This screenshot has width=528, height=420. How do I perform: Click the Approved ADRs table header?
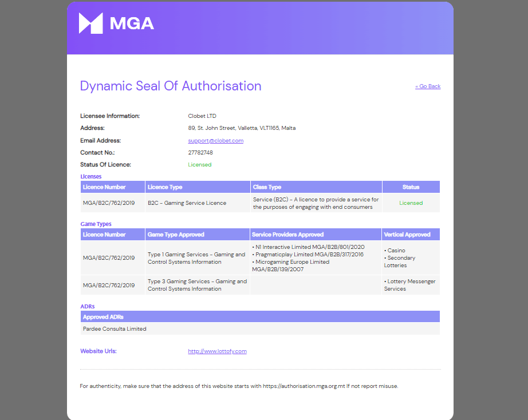coord(261,316)
